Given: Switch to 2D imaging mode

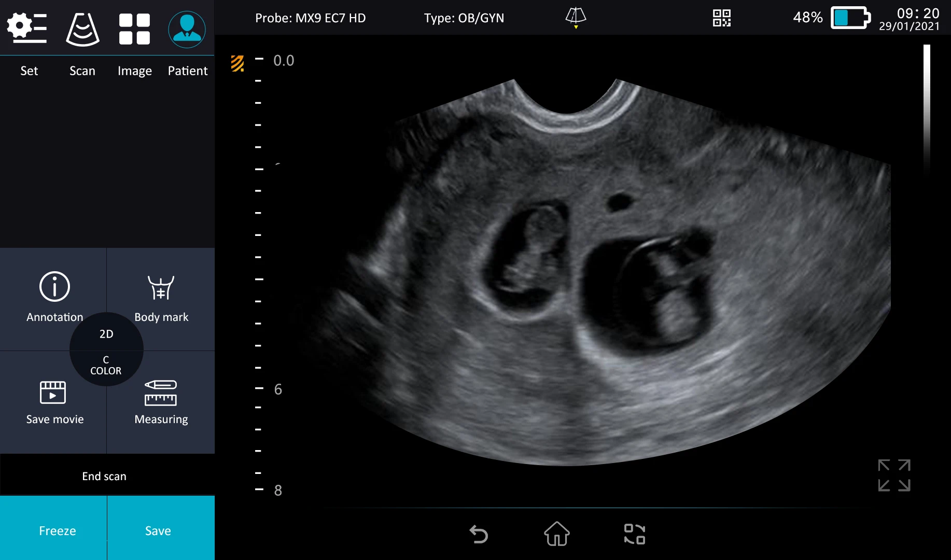Looking at the screenshot, I should pos(106,334).
